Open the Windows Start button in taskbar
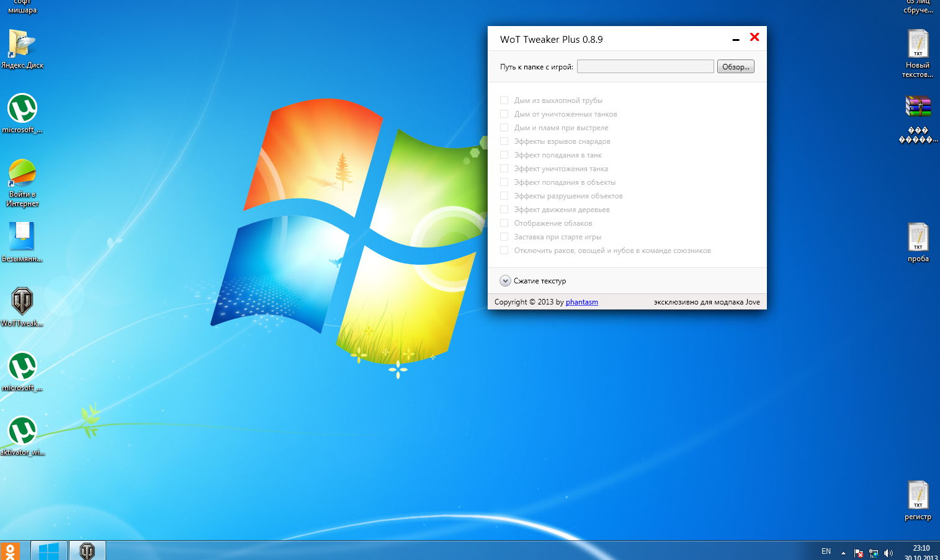Screen dimensions: 940x560 pos(48,551)
